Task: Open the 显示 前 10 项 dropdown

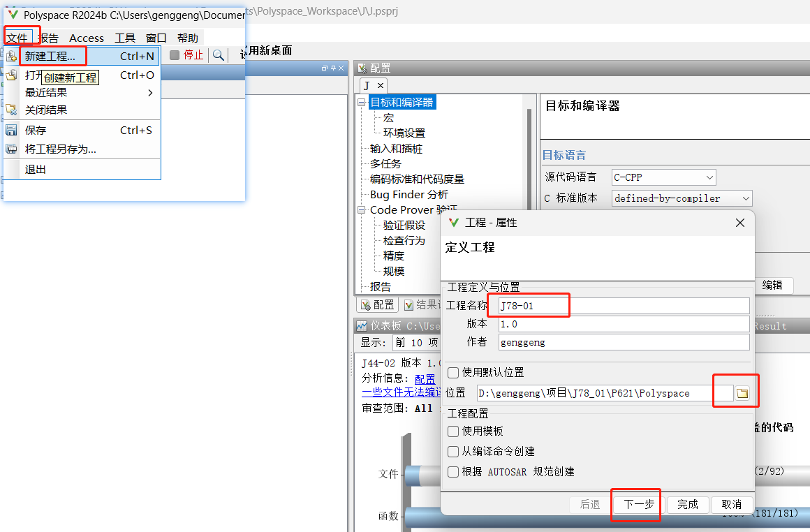Action: [x=416, y=342]
